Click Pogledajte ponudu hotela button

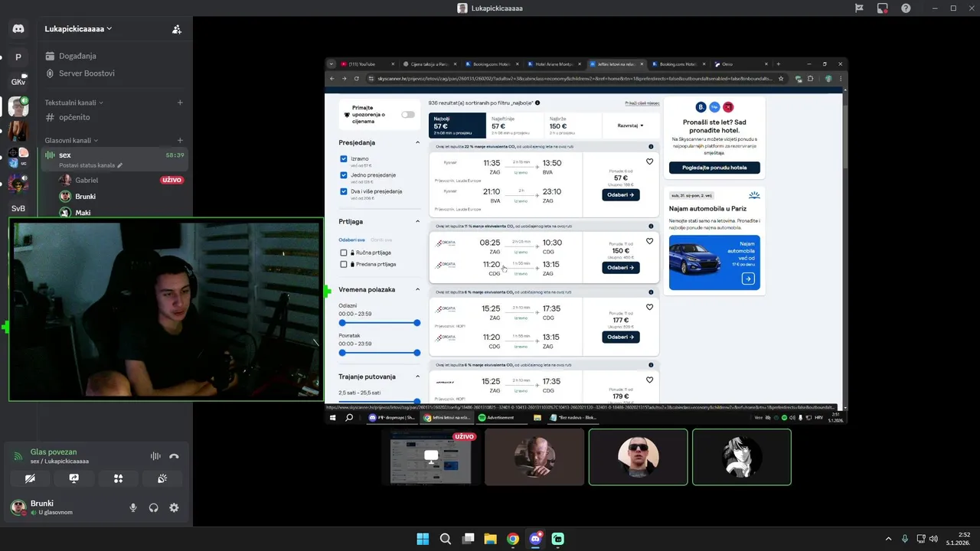click(714, 168)
